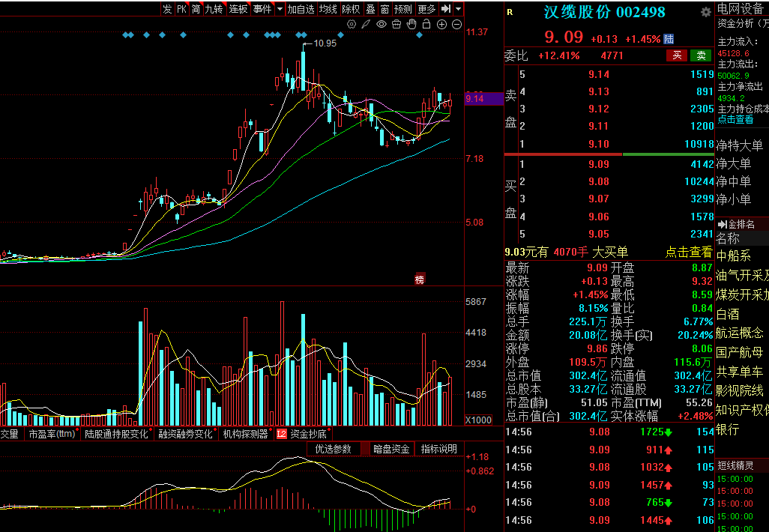Toggle 均线 moving averages display
The image size is (769, 532).
tap(328, 9)
